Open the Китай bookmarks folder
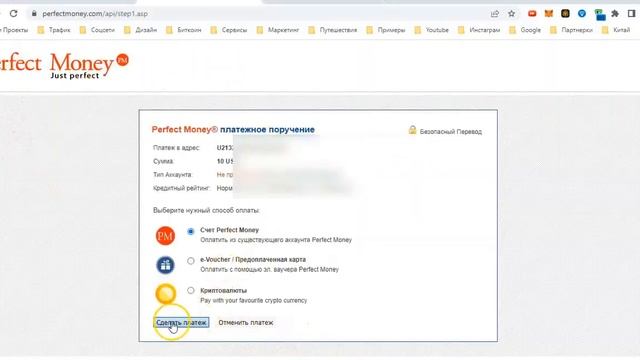 tap(616, 30)
